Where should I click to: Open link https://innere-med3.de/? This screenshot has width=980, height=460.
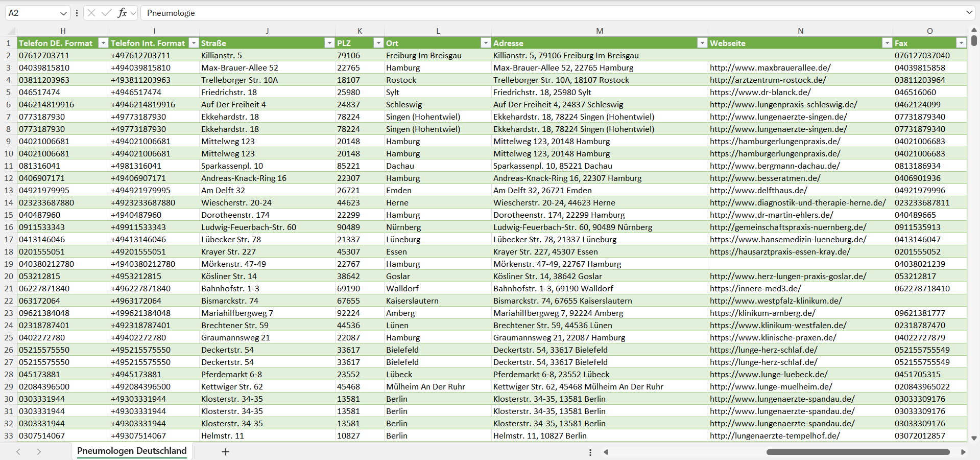[755, 288]
